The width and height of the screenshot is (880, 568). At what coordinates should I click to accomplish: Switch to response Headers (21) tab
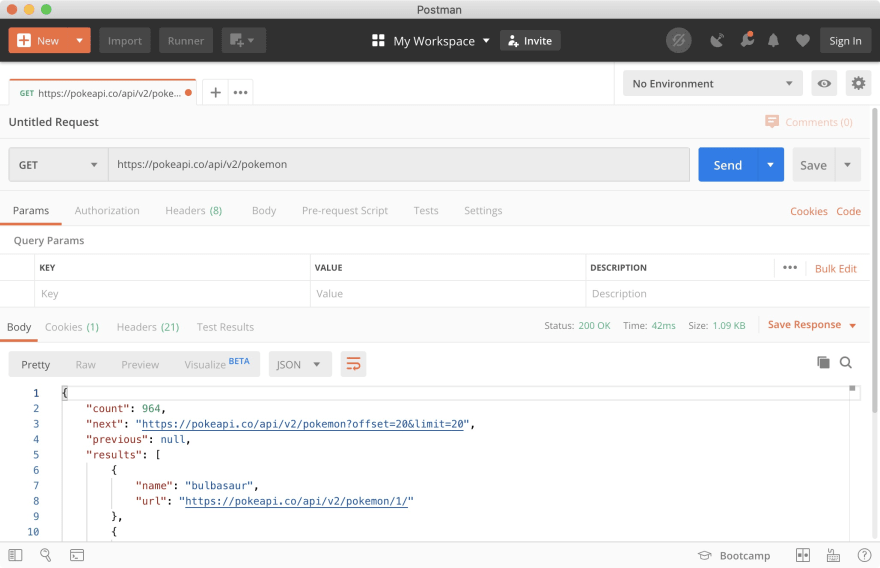pyautogui.click(x=148, y=327)
